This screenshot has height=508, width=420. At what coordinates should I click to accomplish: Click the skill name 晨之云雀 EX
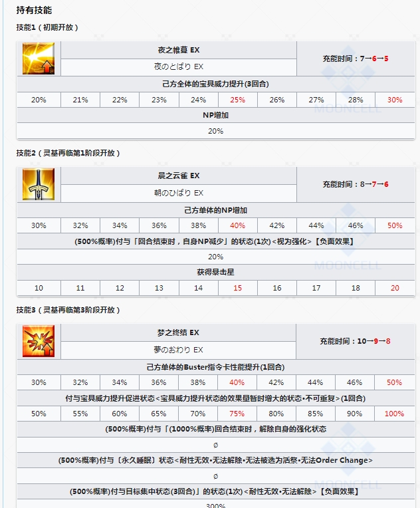(x=179, y=176)
